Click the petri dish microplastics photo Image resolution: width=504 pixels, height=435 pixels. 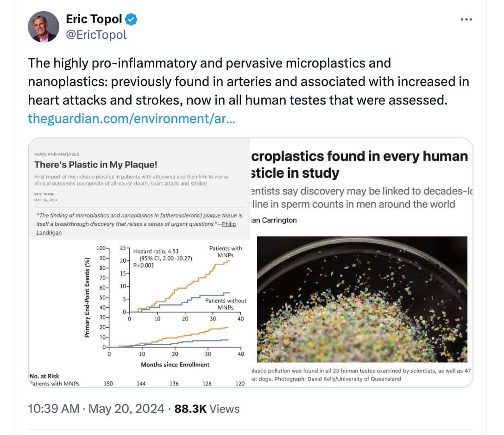coord(362,299)
